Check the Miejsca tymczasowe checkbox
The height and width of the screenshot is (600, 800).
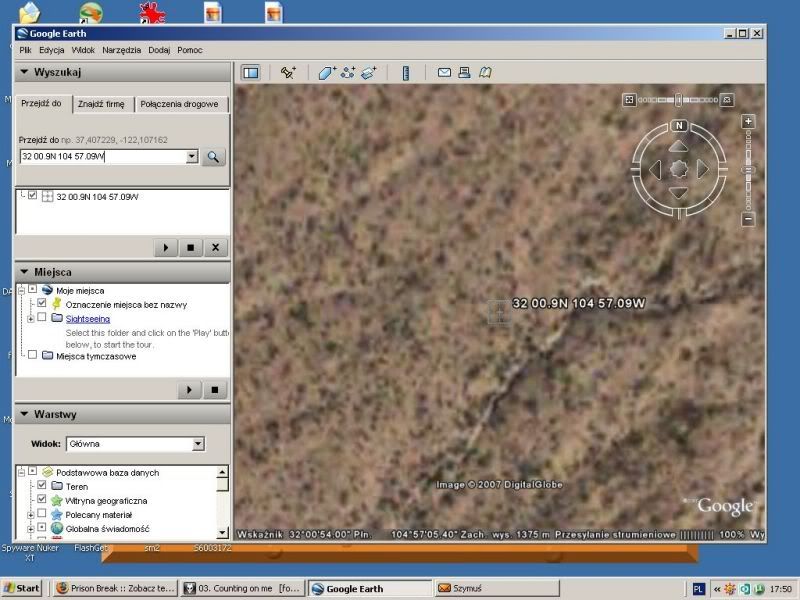click(33, 355)
